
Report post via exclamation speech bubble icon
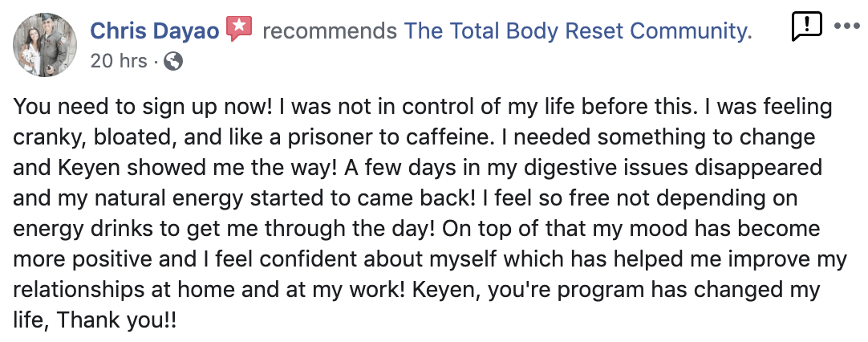click(805, 26)
